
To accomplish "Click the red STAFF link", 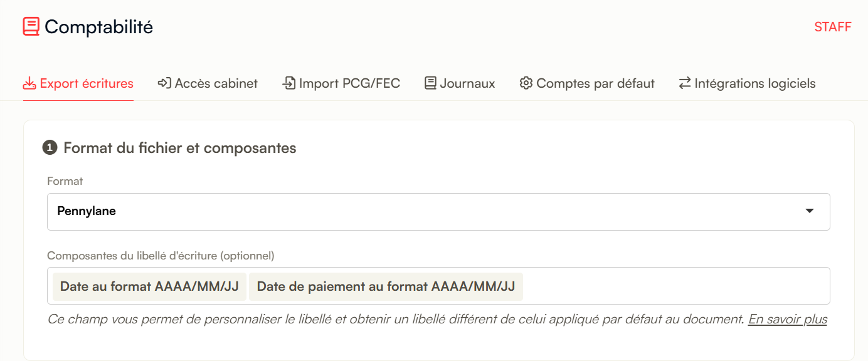I will click(x=833, y=27).
